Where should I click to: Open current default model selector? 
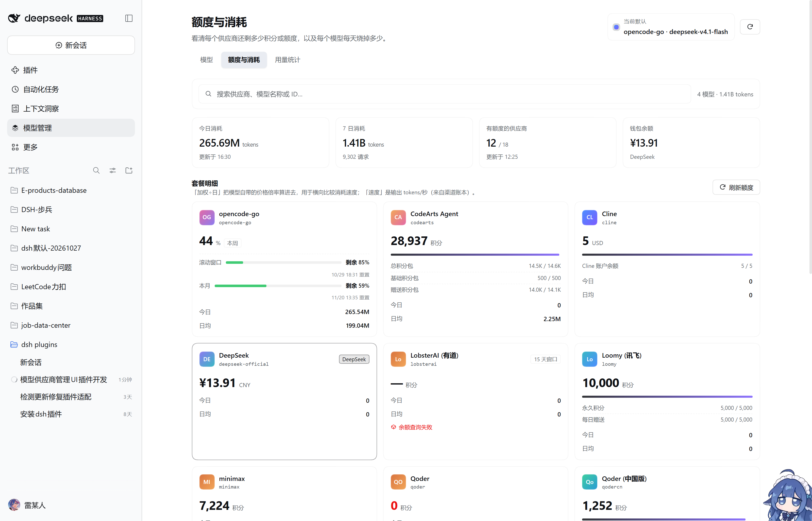pyautogui.click(x=671, y=27)
